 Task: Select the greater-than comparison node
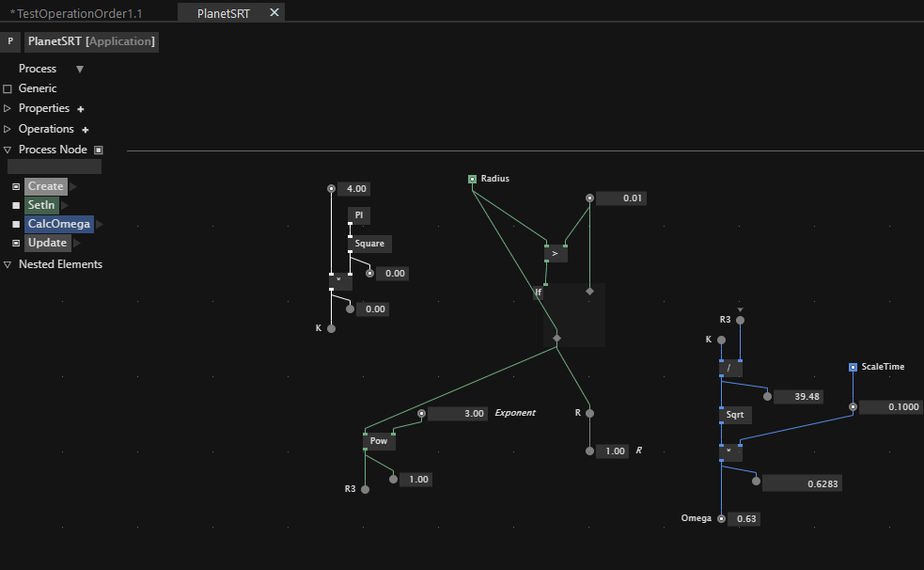point(555,253)
